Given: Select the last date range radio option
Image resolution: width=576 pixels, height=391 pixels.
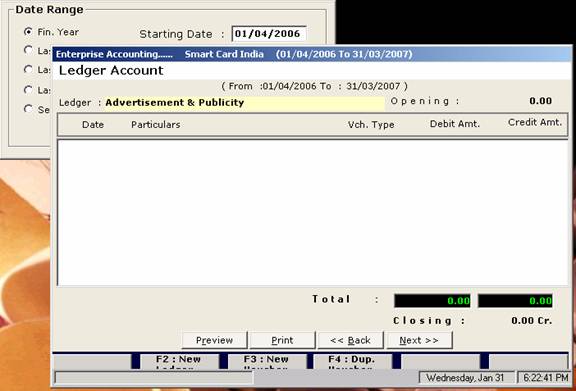Looking at the screenshot, I should pyautogui.click(x=28, y=109).
